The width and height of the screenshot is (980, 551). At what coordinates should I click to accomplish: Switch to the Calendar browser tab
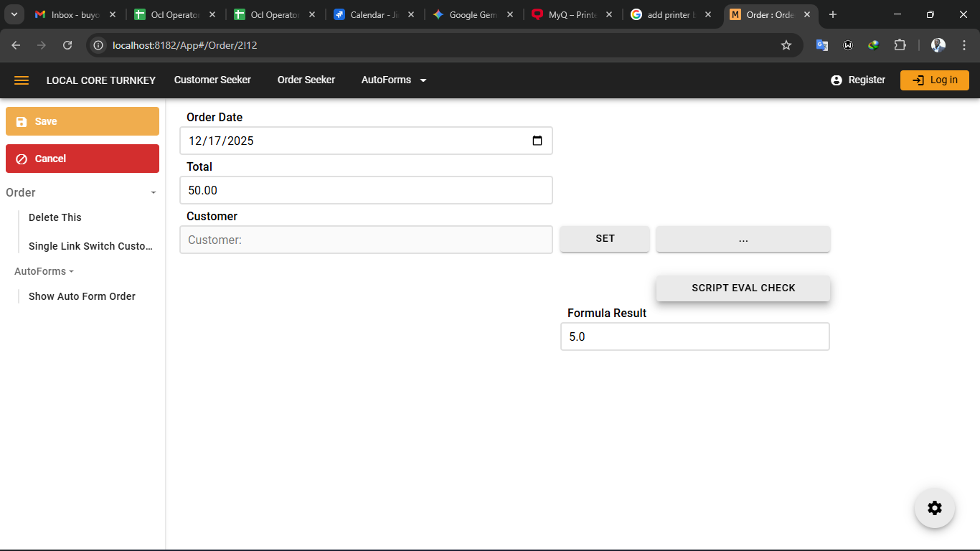click(373, 14)
